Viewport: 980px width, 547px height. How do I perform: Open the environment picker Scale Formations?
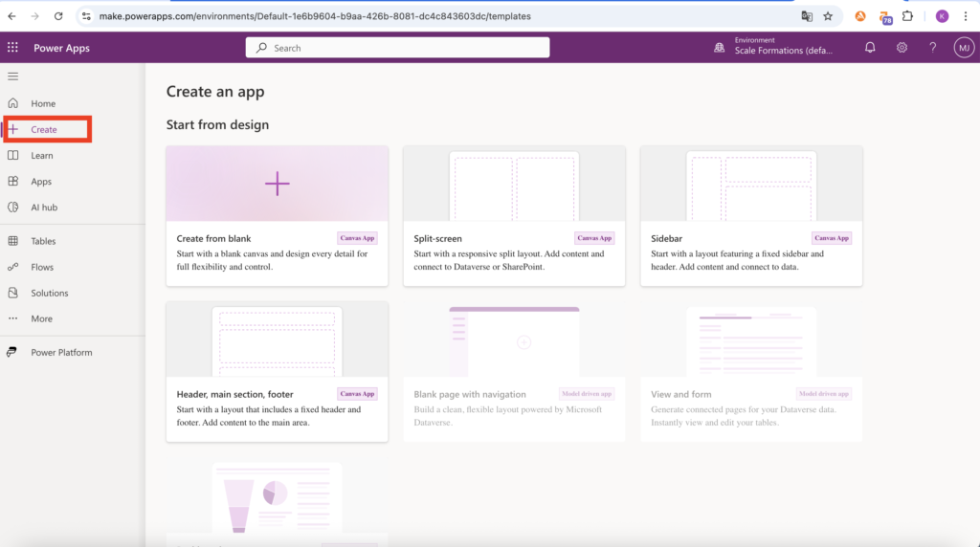780,48
